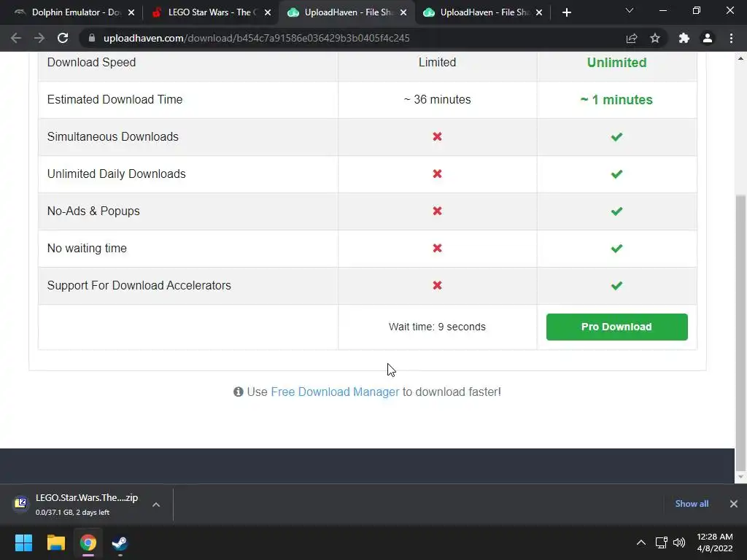Viewport: 747px width, 560px height.
Task: Expand download options chevron for zip
Action: pyautogui.click(x=156, y=505)
